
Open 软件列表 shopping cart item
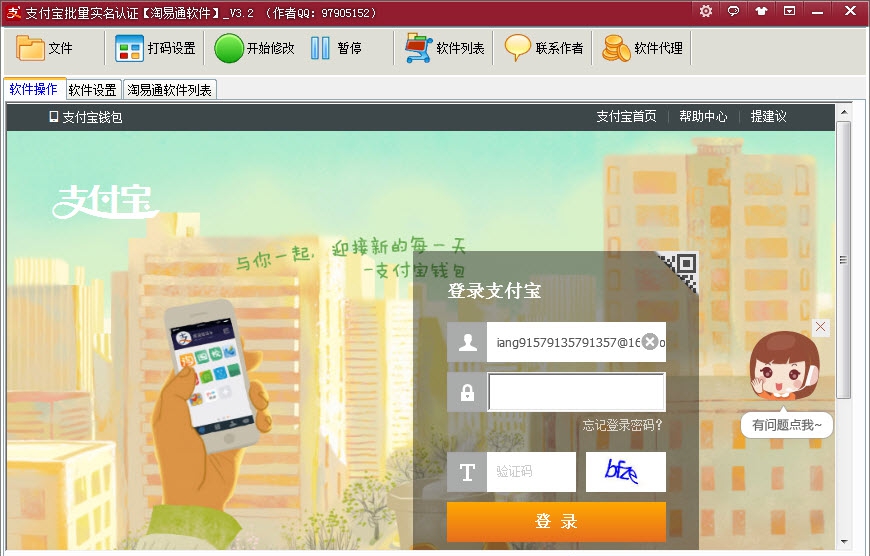click(x=444, y=48)
